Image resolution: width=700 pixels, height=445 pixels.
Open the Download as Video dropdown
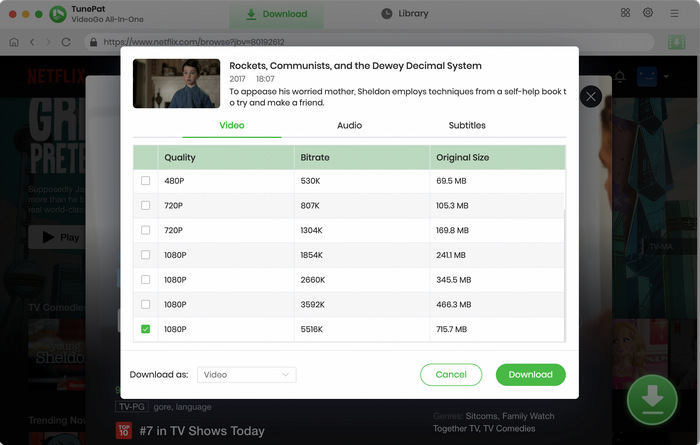[x=247, y=374]
